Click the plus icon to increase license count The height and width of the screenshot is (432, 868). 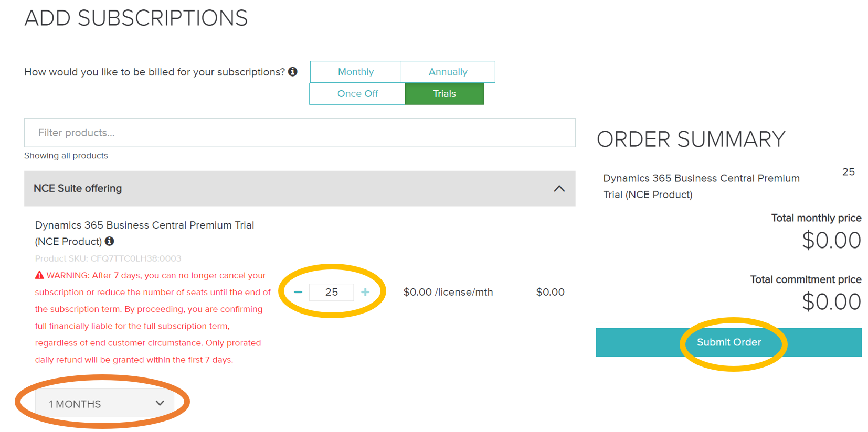(366, 292)
